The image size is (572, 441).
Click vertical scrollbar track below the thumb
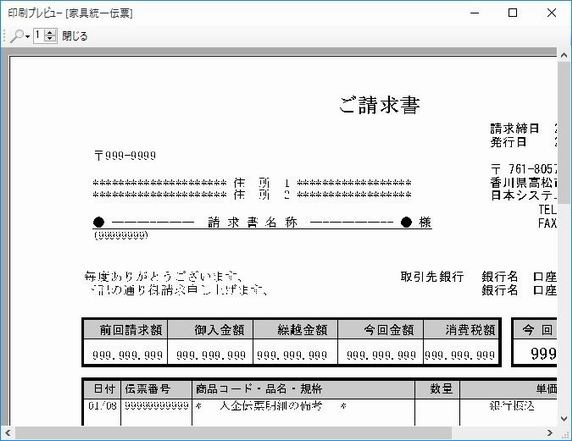[x=564, y=308]
